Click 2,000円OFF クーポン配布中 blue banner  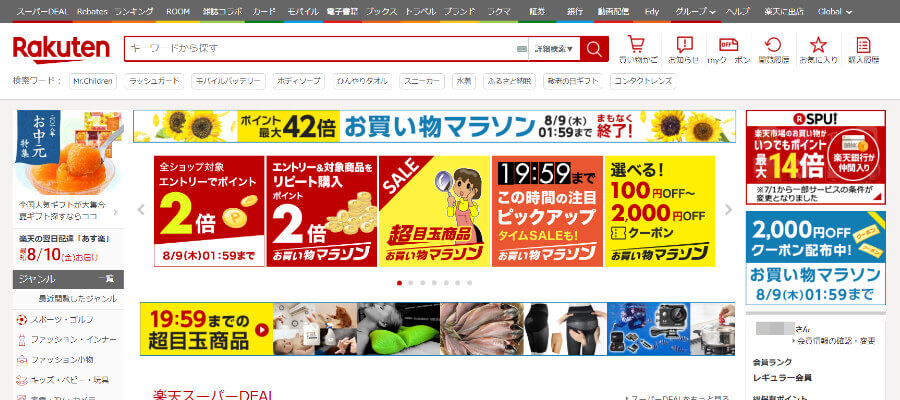click(815, 258)
